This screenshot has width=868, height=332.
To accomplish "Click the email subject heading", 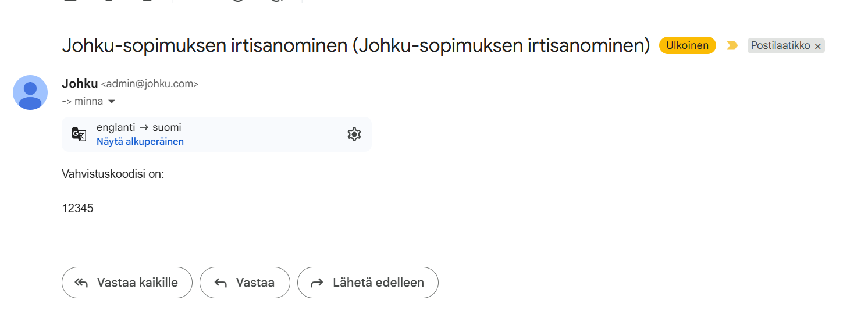I will click(355, 45).
